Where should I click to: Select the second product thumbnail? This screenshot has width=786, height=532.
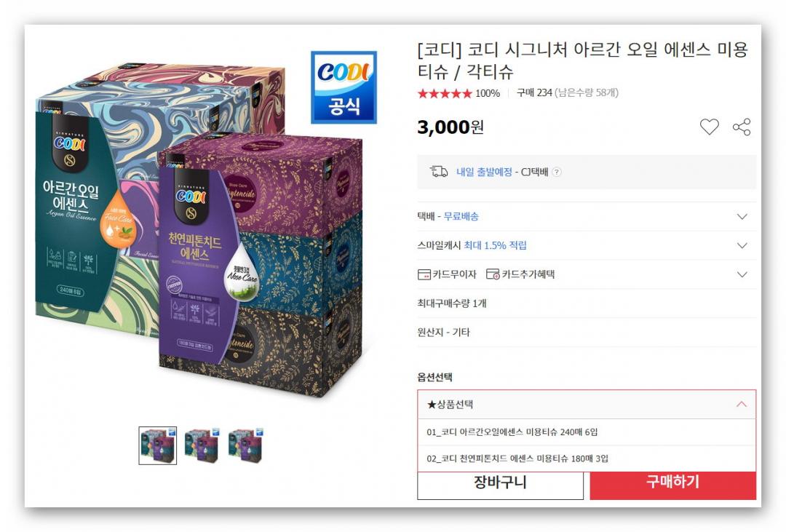click(202, 445)
